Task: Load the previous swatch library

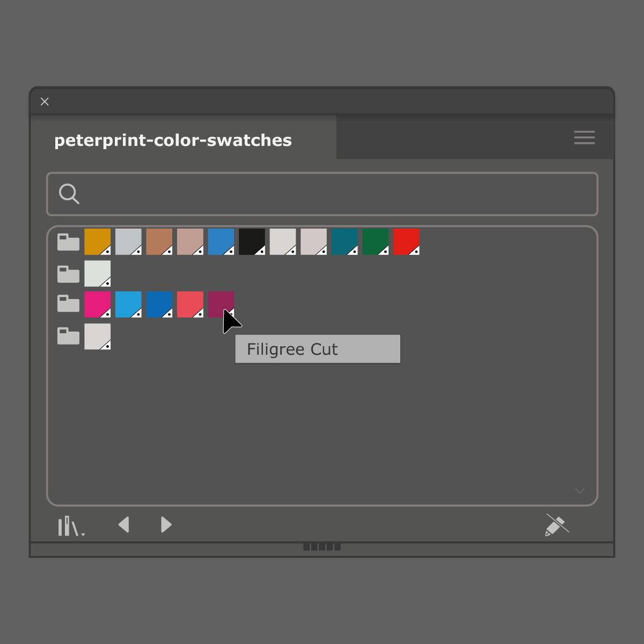Action: tap(124, 525)
